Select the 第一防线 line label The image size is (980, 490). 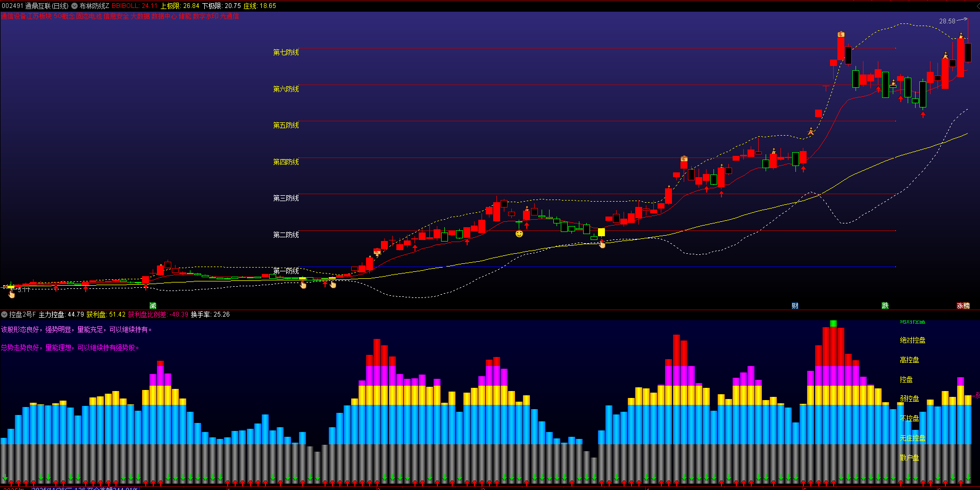point(286,271)
